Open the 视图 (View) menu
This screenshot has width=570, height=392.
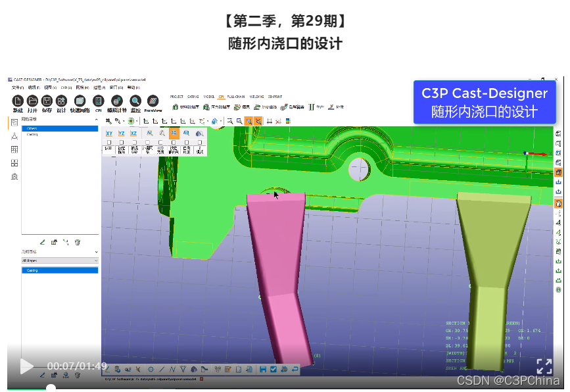(50, 87)
